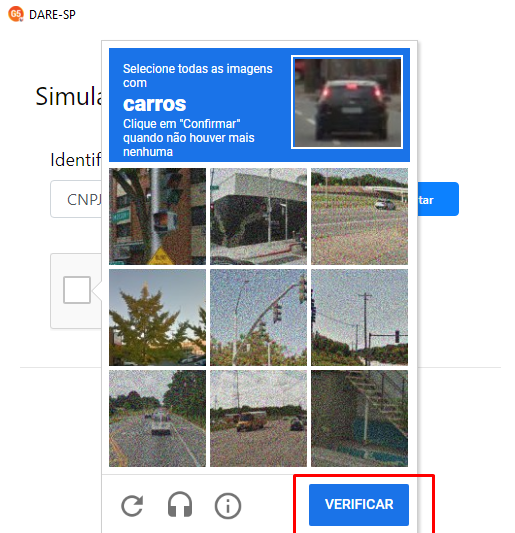Select the tile with traffic lights on curved arm
Screen dimensions: 515x533
[258, 317]
